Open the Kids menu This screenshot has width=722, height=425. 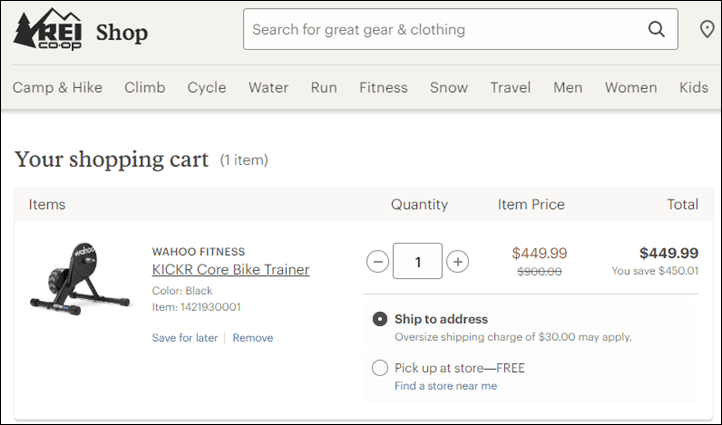click(x=694, y=87)
